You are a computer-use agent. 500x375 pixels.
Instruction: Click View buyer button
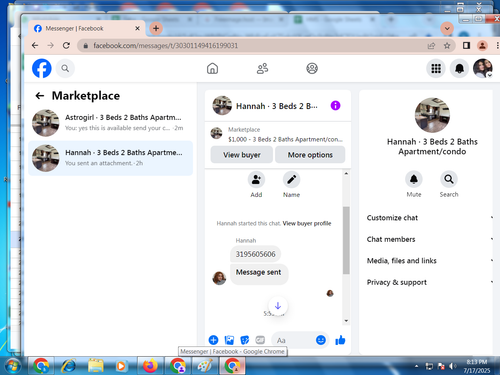point(242,155)
